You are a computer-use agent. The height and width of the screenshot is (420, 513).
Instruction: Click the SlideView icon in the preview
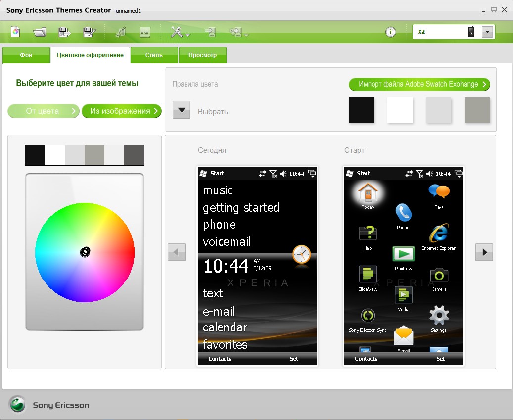pos(368,274)
